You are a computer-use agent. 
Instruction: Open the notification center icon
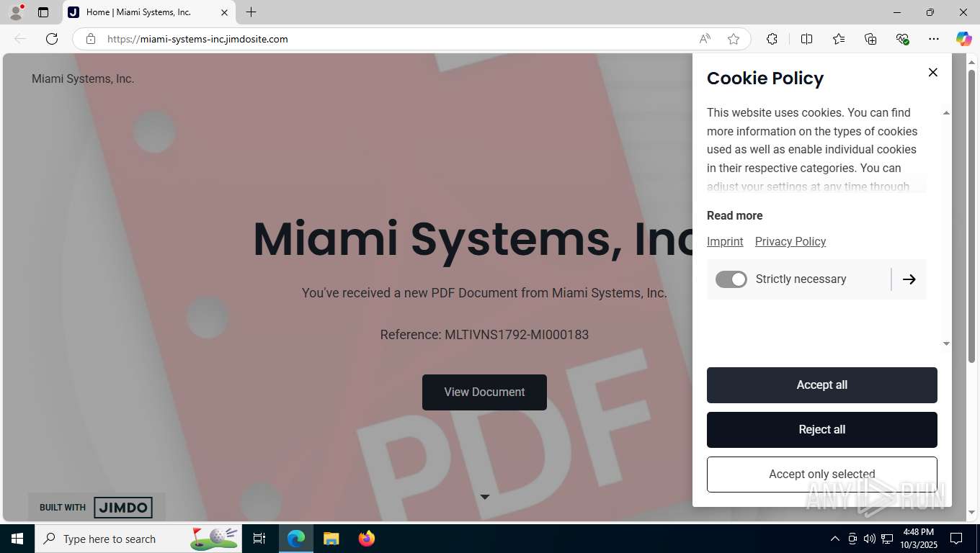pyautogui.click(x=956, y=539)
